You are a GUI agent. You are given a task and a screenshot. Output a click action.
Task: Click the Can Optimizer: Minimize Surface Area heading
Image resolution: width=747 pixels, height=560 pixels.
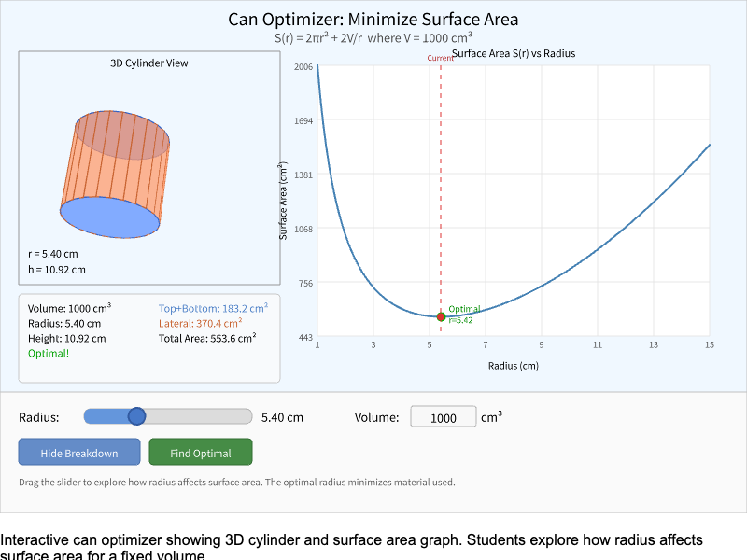point(373,20)
